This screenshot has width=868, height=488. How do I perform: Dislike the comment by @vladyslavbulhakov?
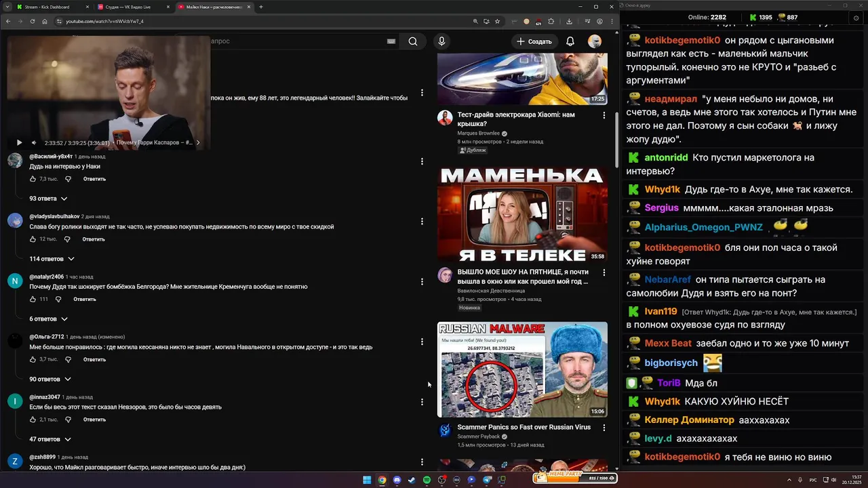click(x=67, y=239)
